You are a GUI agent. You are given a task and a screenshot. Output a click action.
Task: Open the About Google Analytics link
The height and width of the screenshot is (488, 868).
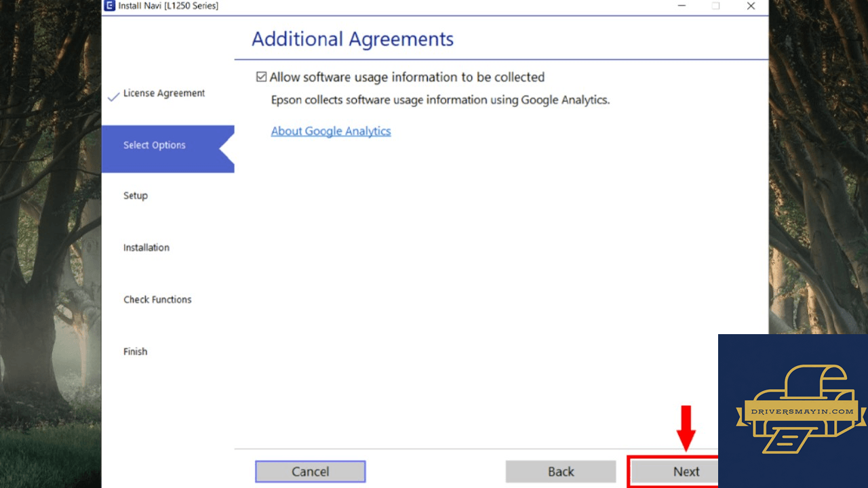pyautogui.click(x=331, y=131)
